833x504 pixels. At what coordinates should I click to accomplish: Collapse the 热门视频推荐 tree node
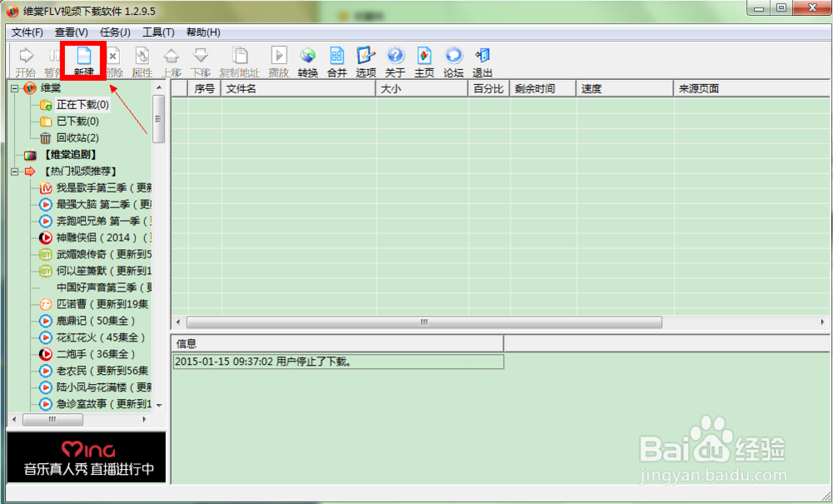click(x=15, y=171)
